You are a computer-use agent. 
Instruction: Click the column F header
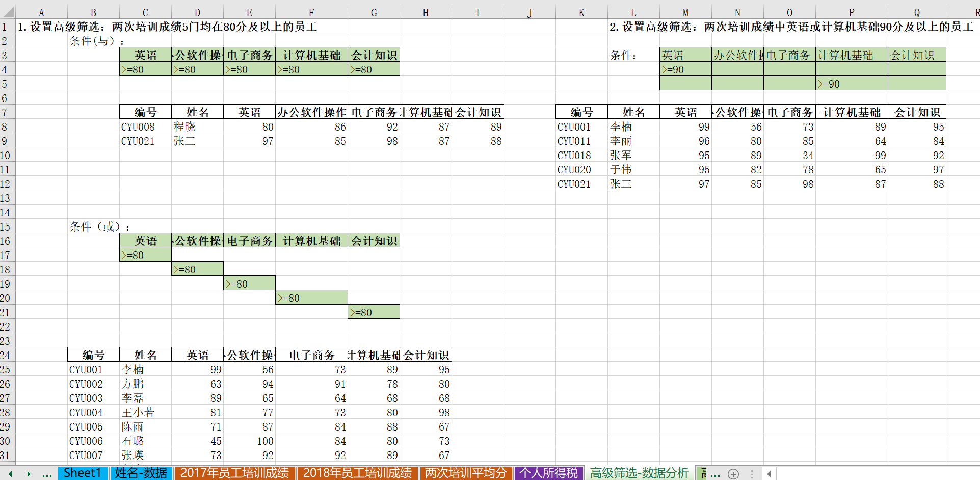click(x=311, y=12)
